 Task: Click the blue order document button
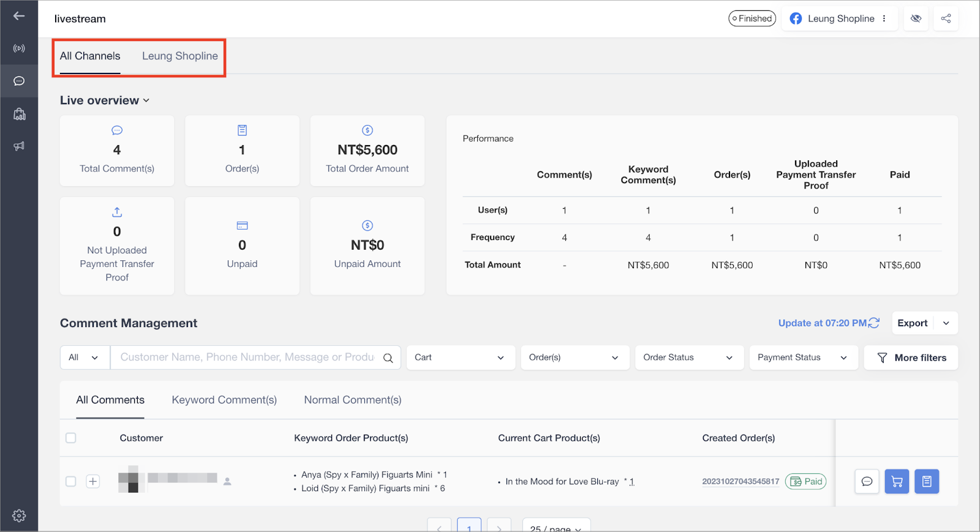coord(927,482)
